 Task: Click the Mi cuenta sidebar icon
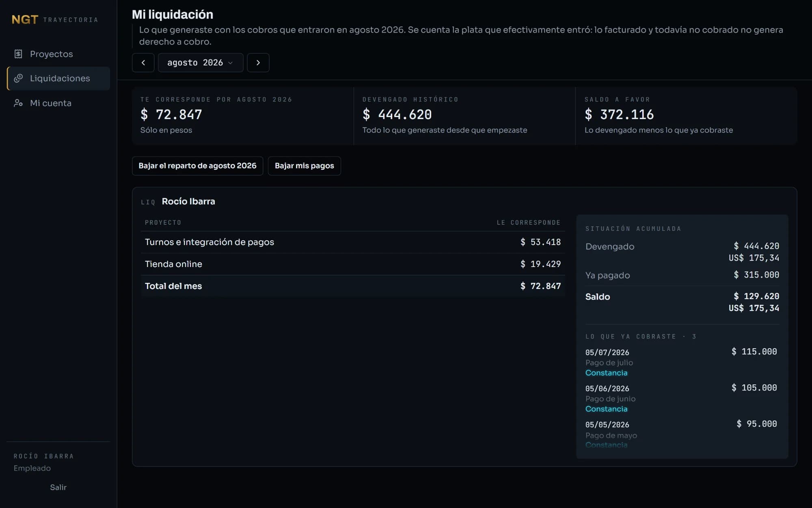(18, 103)
